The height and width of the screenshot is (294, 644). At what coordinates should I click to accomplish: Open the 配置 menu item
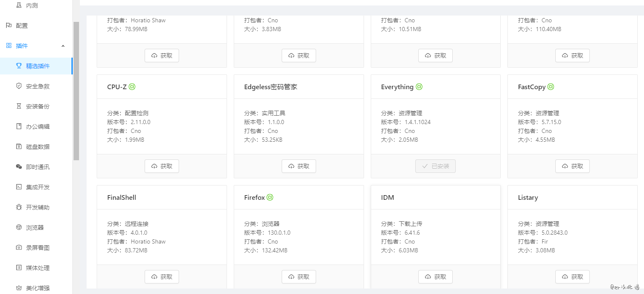(22, 26)
